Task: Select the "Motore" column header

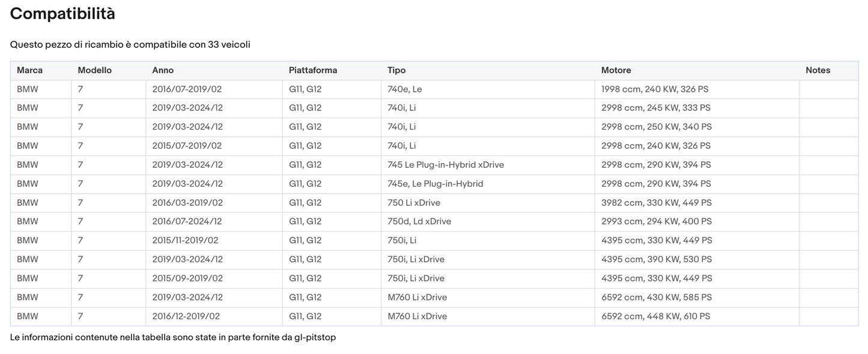Action: point(616,70)
